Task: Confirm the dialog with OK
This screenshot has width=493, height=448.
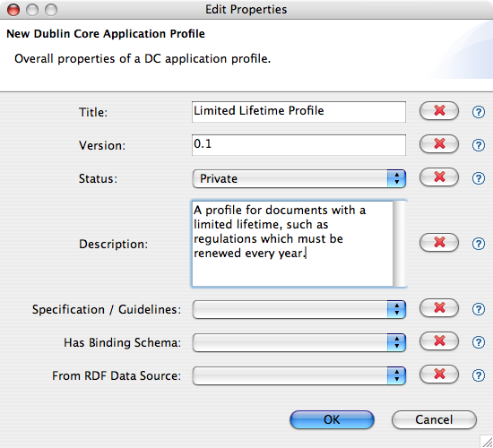Action: (x=332, y=419)
